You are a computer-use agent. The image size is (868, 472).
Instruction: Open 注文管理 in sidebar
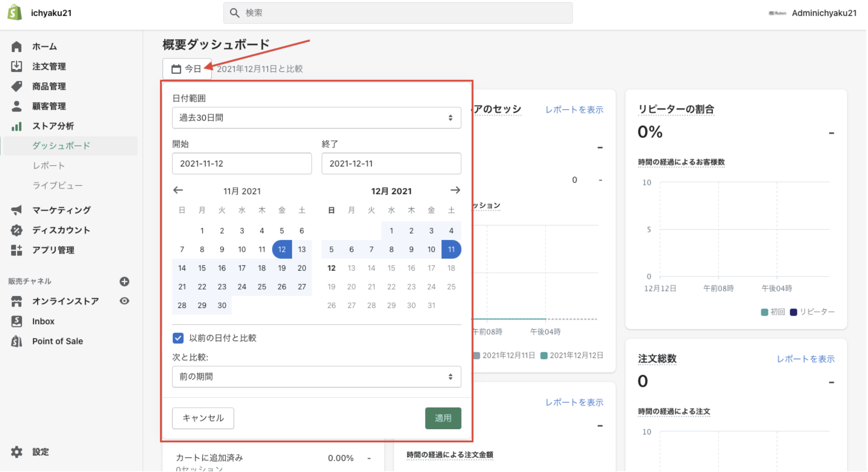click(49, 66)
